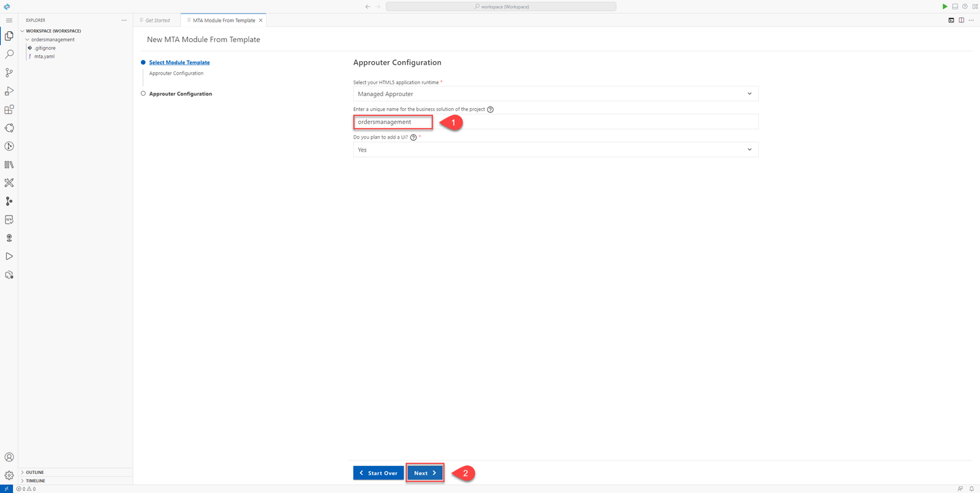Open the Accounts icon
The image size is (980, 493).
[x=9, y=458]
